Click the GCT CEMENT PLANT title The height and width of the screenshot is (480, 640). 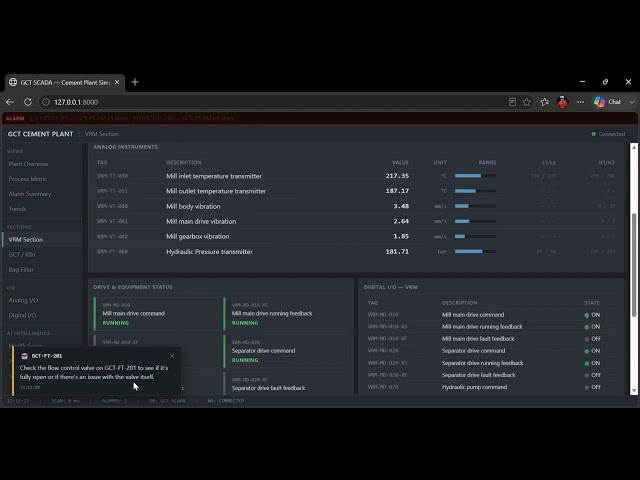[40, 134]
